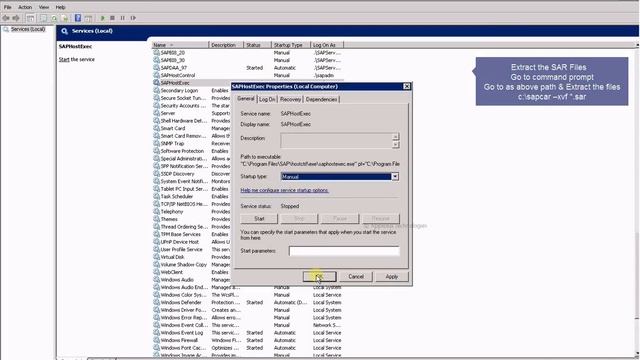This screenshot has width=640, height=360.
Task: Click the Back arrow in the toolbar
Action: tap(6, 18)
